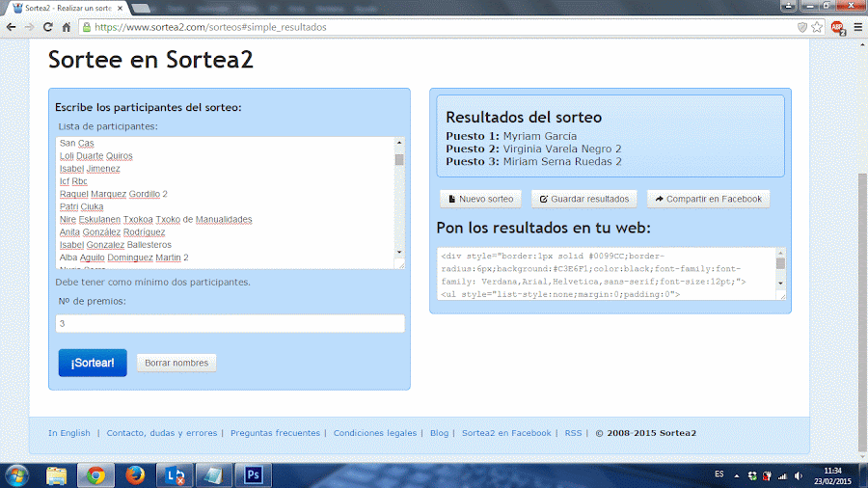Click Puesto 1 winner Myriam Garcia
The width and height of the screenshot is (868, 488).
click(540, 136)
